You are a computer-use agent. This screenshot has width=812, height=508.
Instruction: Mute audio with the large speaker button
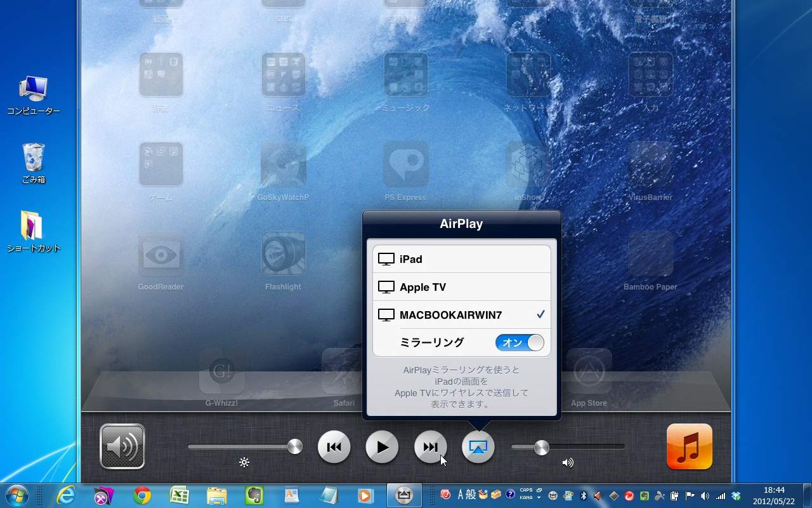(122, 446)
